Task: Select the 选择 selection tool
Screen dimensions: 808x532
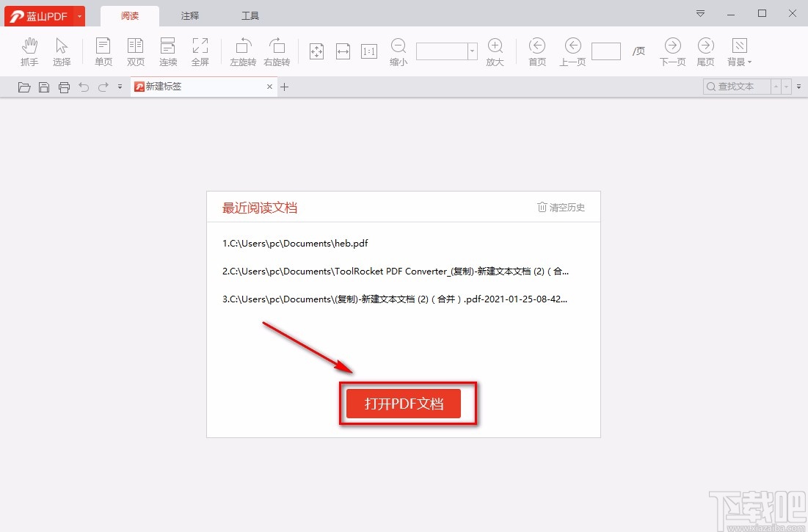Action: pos(62,51)
